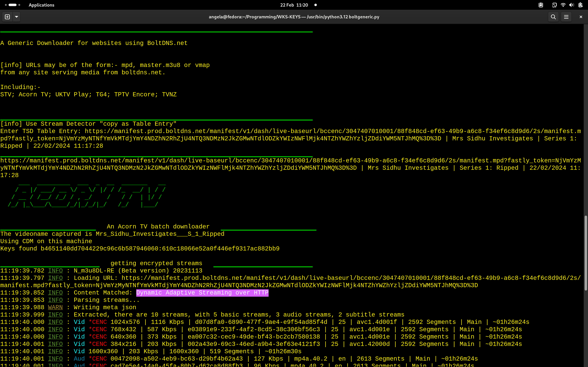Viewport: 588px width, 367px height.
Task: Open the clipboard manager tray icon
Action: pos(541,5)
